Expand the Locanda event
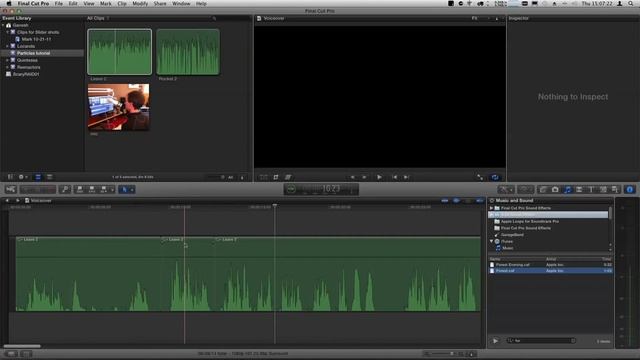Screen dimensions: 640x360 point(7,46)
